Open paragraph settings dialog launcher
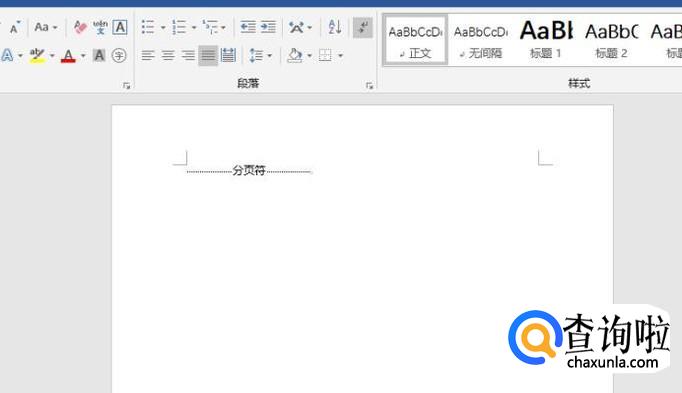 pyautogui.click(x=369, y=86)
